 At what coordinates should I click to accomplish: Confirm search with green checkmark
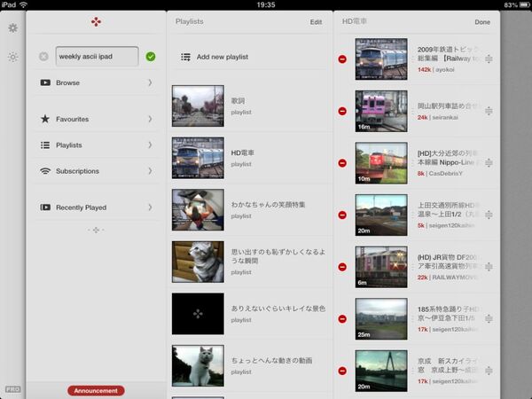[x=151, y=57]
